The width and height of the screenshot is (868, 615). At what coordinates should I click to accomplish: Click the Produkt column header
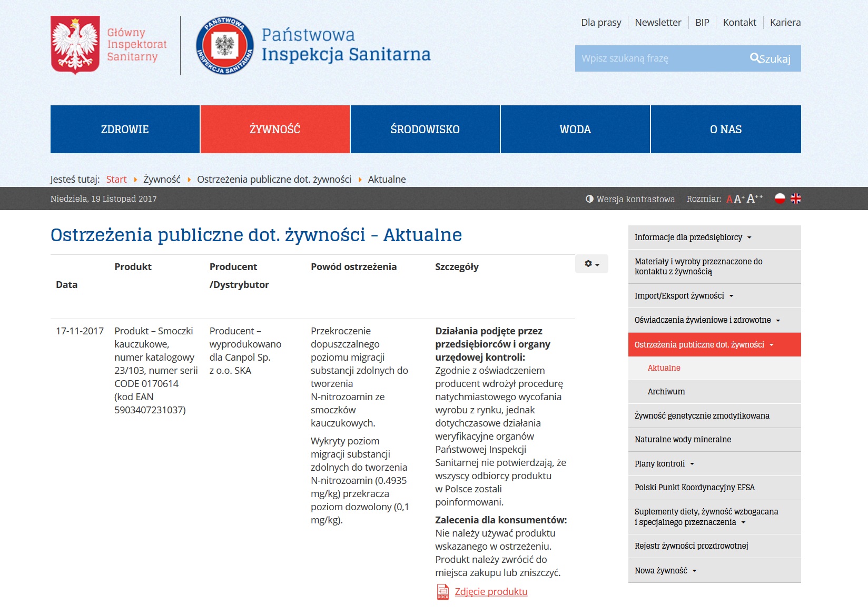pyautogui.click(x=133, y=267)
